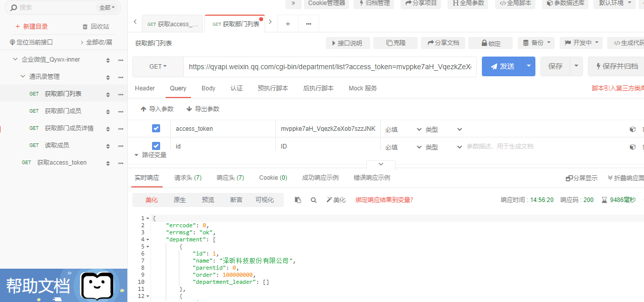Open 全局参数 settings
Image resolution: width=644 pixels, height=302 pixels.
click(x=468, y=3)
